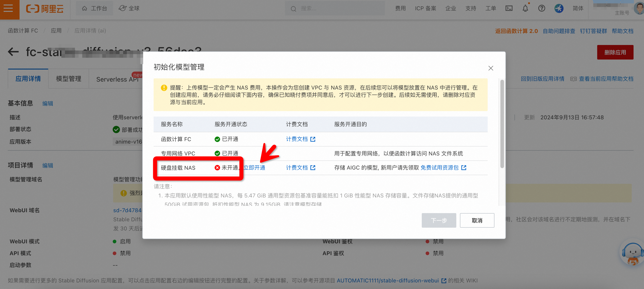This screenshot has width=644, height=289.
Task: Click the 下一步 button
Action: pyautogui.click(x=439, y=220)
